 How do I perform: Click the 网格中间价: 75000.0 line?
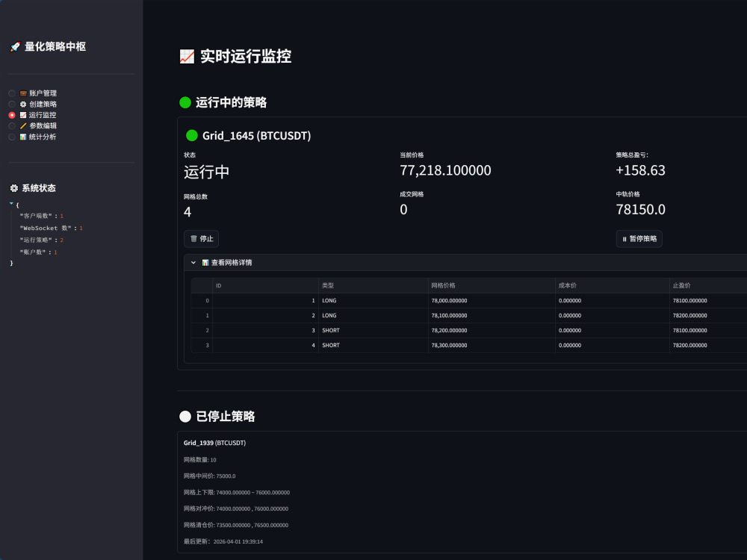coord(210,476)
